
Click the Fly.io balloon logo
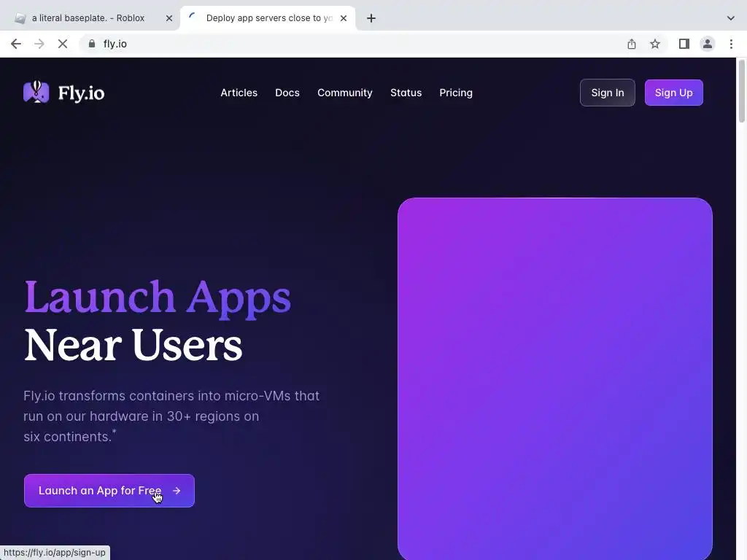(36, 92)
